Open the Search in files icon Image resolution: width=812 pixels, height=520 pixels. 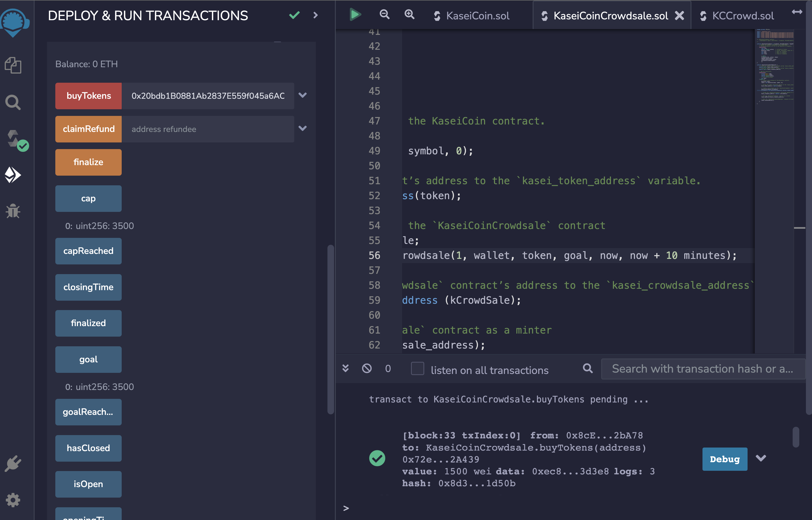13,102
